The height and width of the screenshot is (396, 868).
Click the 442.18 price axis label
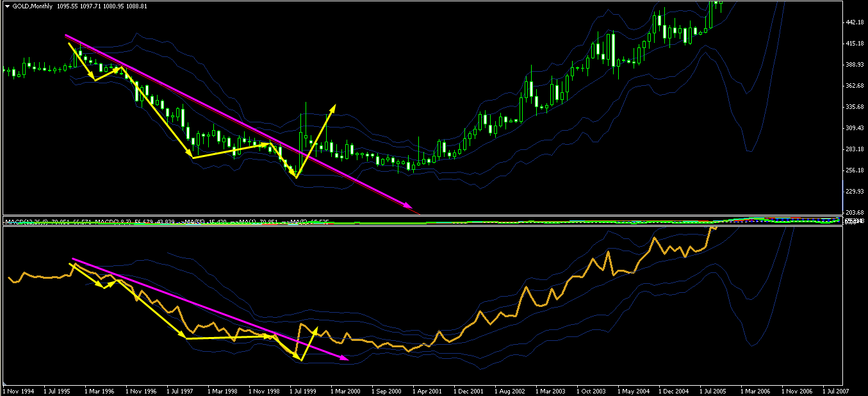(855, 22)
